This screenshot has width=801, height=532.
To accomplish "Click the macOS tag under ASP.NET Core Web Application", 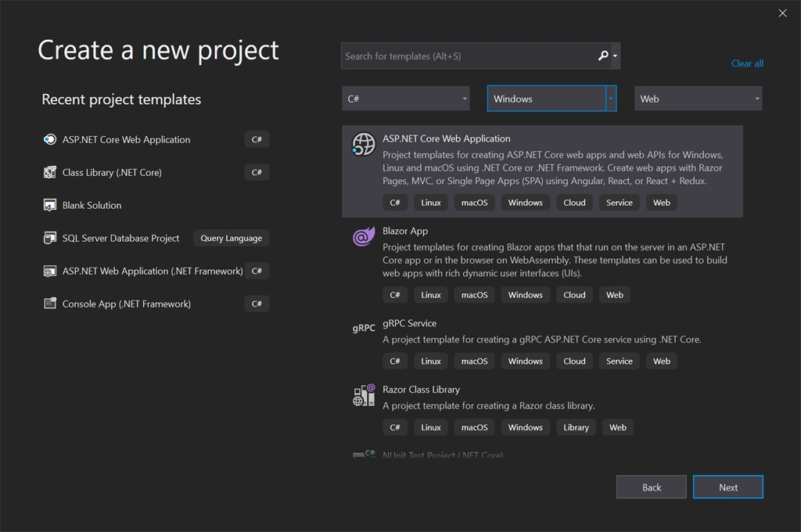I will [475, 203].
